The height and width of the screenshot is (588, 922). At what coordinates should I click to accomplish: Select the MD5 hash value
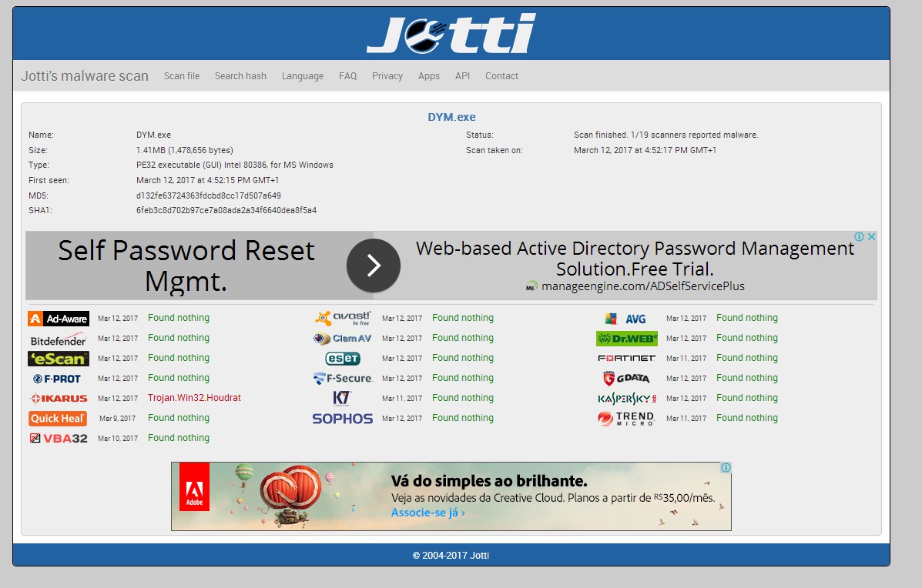click(x=209, y=195)
